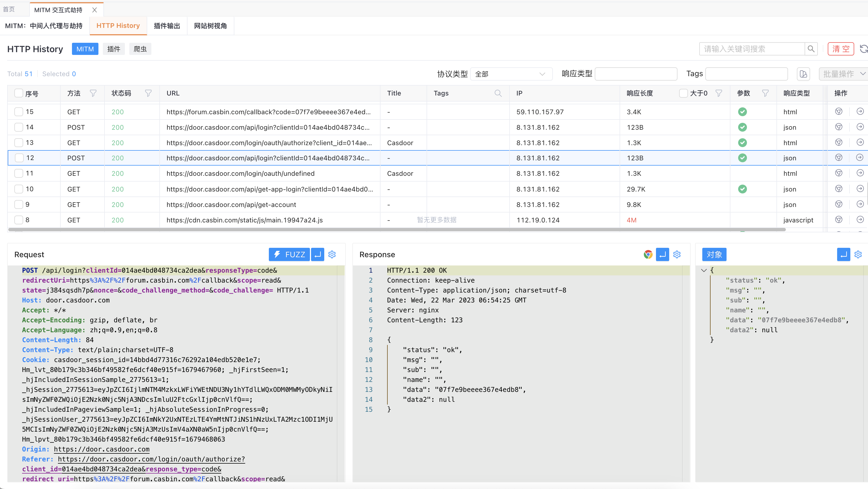Open response in browser via Chrome icon

(648, 255)
